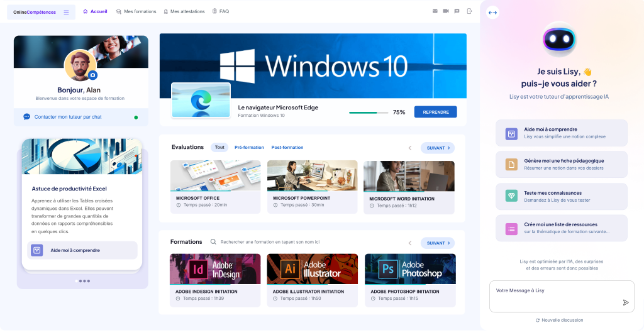This screenshot has width=644, height=335.
Task: Select Aide moi à comprendre option in Lisy panel
Action: tap(562, 133)
